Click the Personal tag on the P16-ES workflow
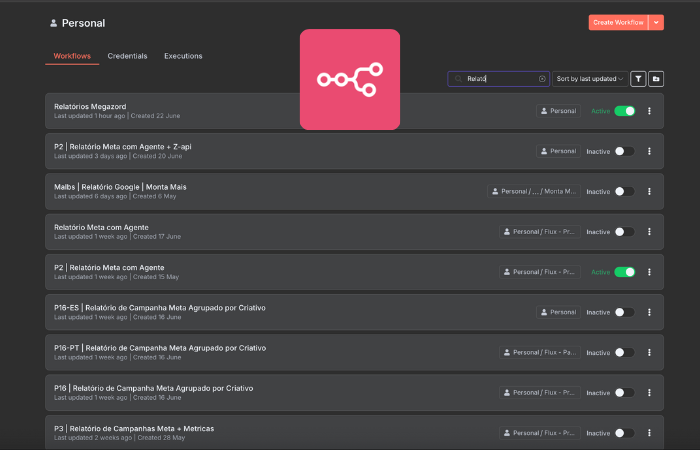The image size is (700, 450). (558, 312)
